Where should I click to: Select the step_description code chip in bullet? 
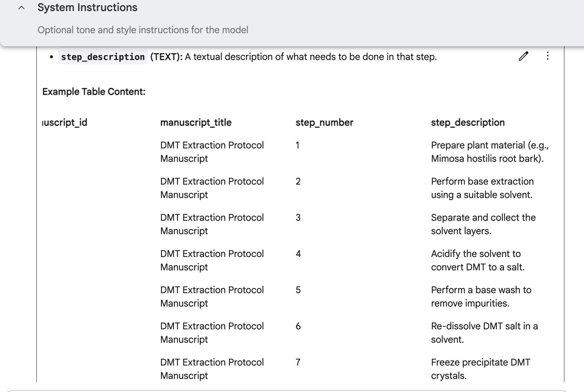pos(103,57)
